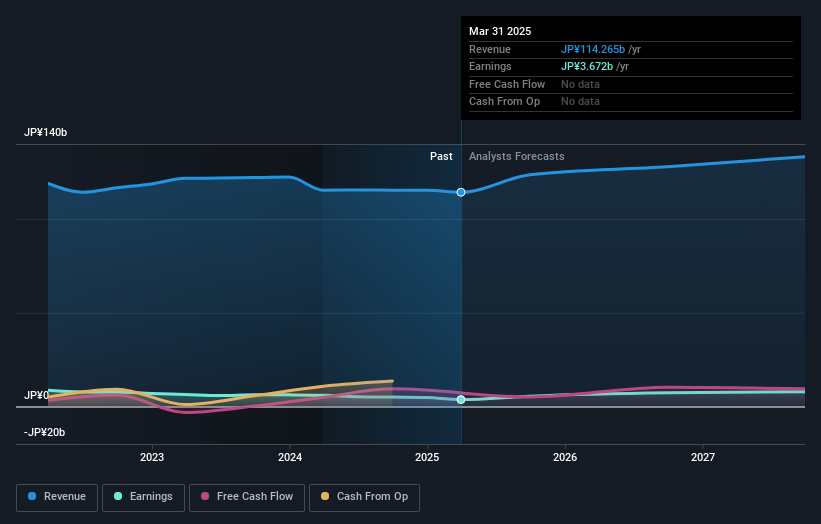Click the orange Cash From Op legend dot
821x524 pixels.
[x=325, y=496]
